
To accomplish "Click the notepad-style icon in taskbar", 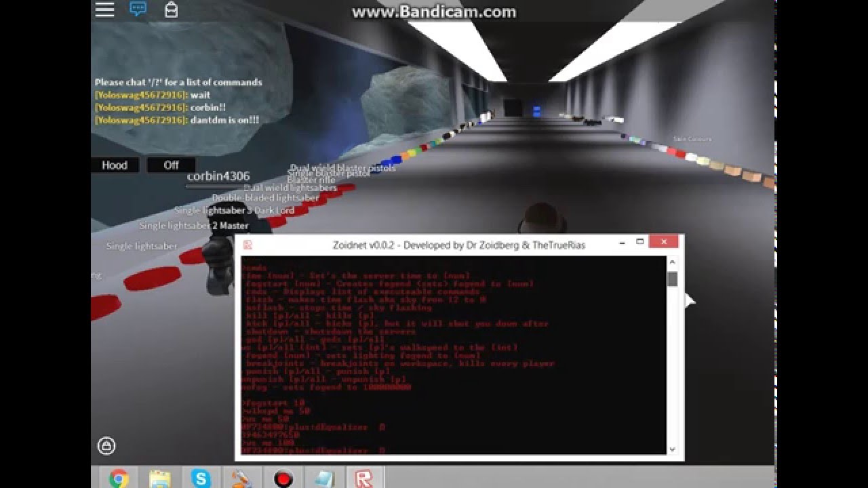I will tap(323, 479).
